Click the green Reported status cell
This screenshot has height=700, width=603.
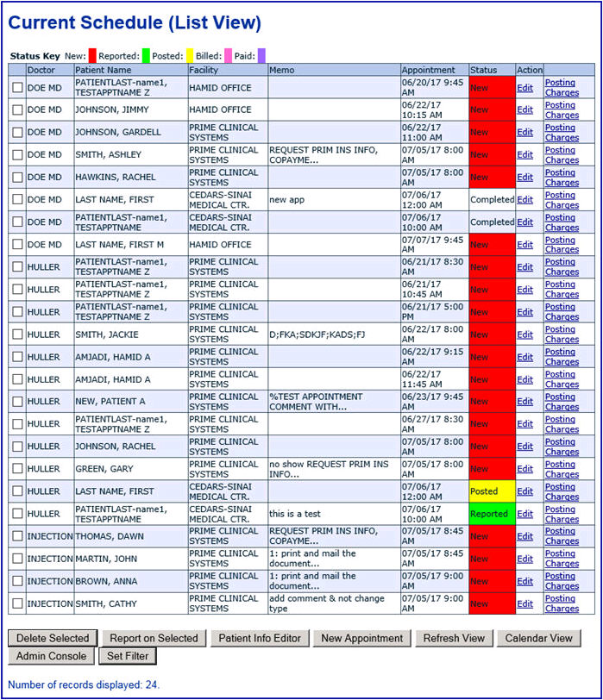point(493,514)
